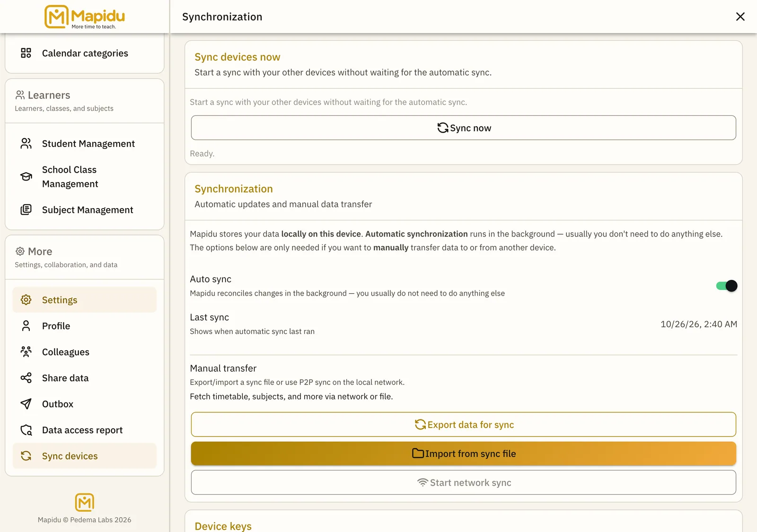Click the Calendar categories grid icon

tap(26, 53)
